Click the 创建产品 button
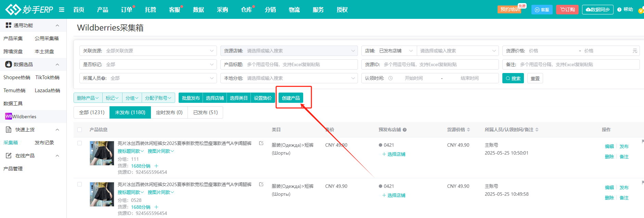 (x=291, y=98)
